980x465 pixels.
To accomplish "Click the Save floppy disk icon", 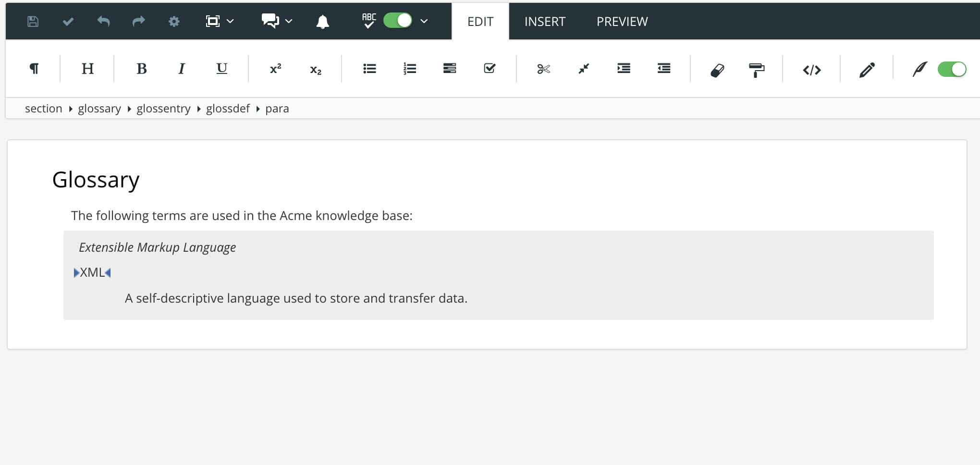I will pyautogui.click(x=33, y=22).
